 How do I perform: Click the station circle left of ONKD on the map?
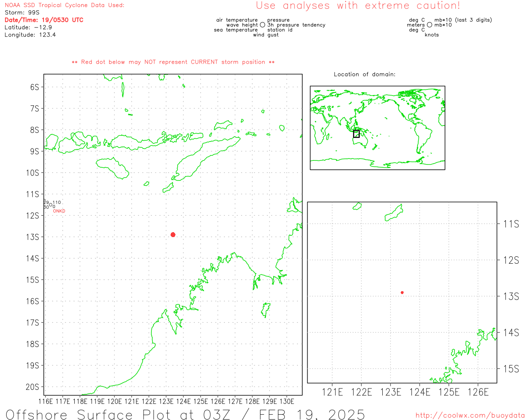(50, 205)
